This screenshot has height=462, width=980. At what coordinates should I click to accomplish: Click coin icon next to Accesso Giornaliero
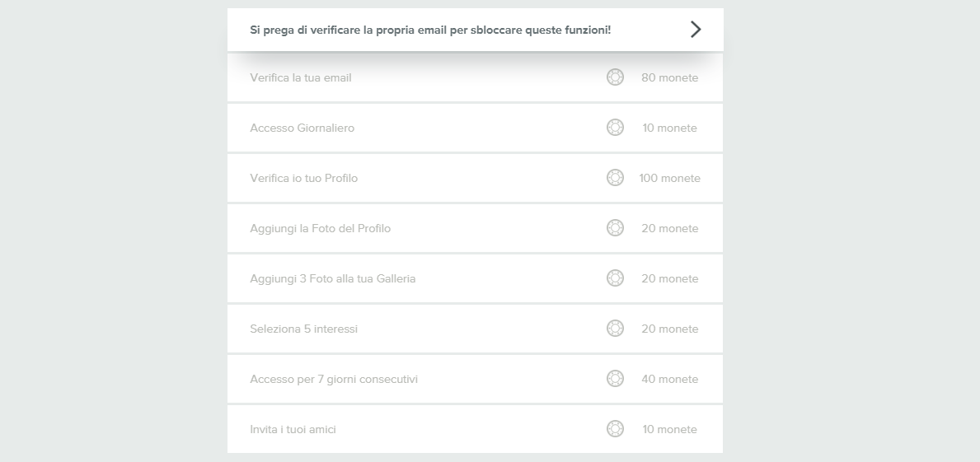pos(615,128)
